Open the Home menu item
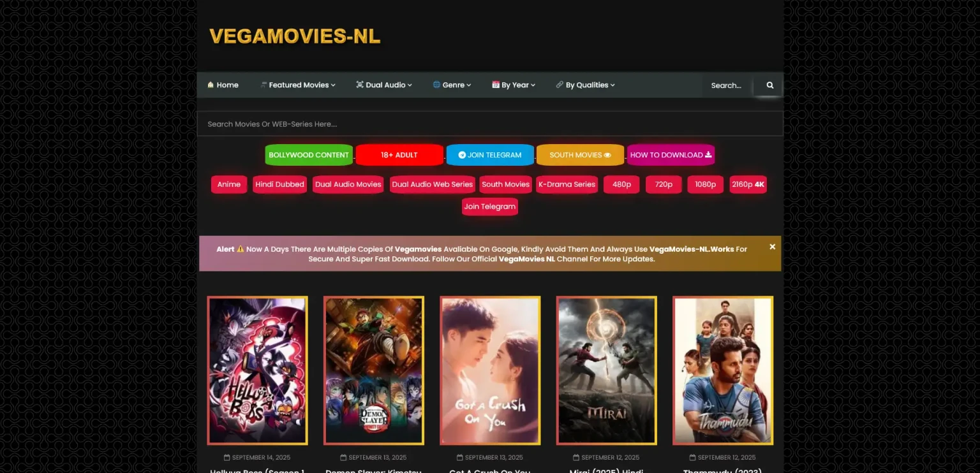This screenshot has height=473, width=980. pos(223,85)
